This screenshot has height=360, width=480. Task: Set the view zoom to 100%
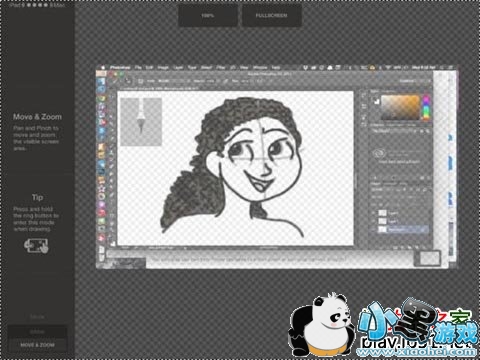click(x=208, y=15)
